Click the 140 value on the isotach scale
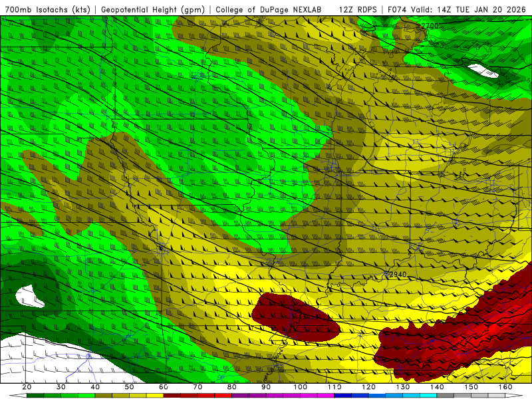Viewport: 532px width, 399px height. 438,387
